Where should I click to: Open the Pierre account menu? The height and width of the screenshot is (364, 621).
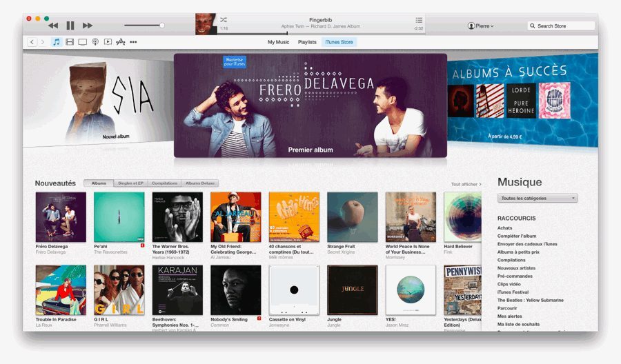(x=480, y=26)
